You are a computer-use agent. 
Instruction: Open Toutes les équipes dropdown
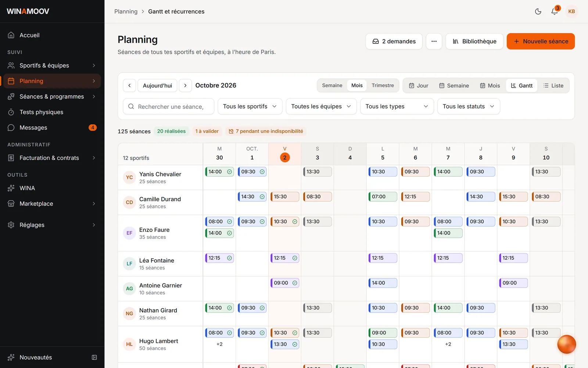[x=321, y=106]
